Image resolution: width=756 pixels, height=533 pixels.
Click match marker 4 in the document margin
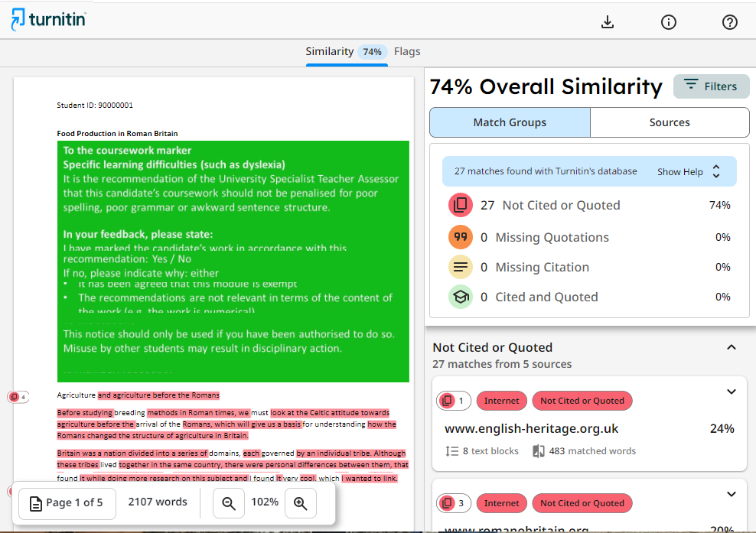(x=18, y=396)
